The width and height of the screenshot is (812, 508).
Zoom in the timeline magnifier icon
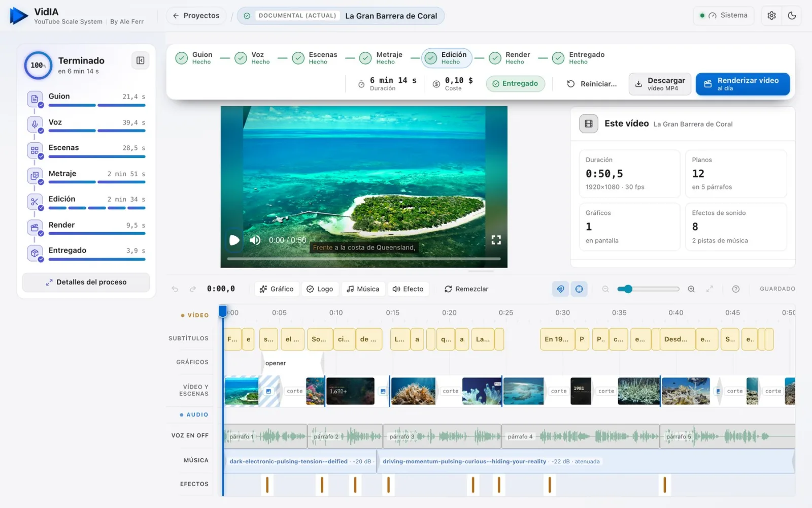coord(691,289)
